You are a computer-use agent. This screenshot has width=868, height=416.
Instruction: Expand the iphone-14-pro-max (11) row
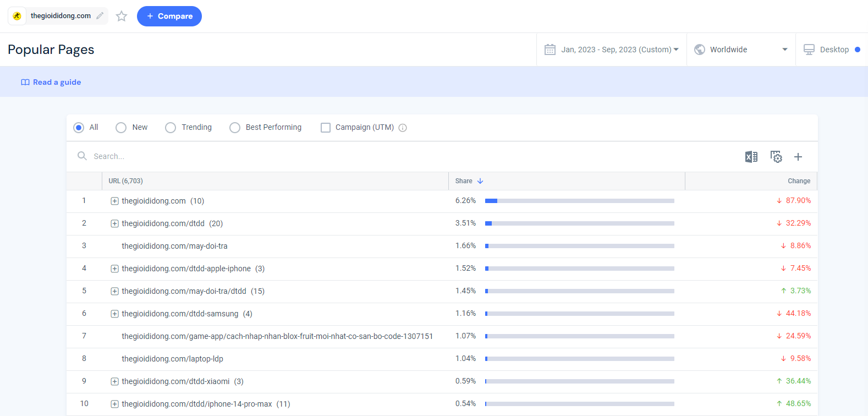tap(114, 404)
